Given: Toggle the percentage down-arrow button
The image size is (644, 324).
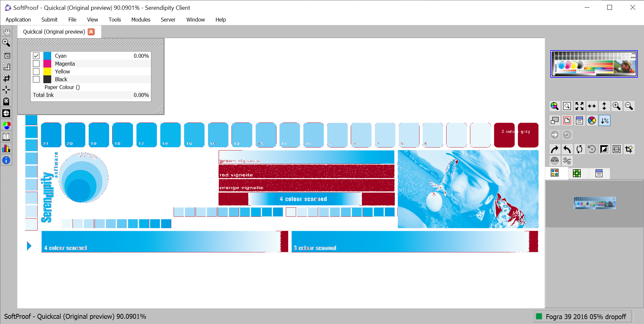Looking at the screenshot, I should coord(604,121).
